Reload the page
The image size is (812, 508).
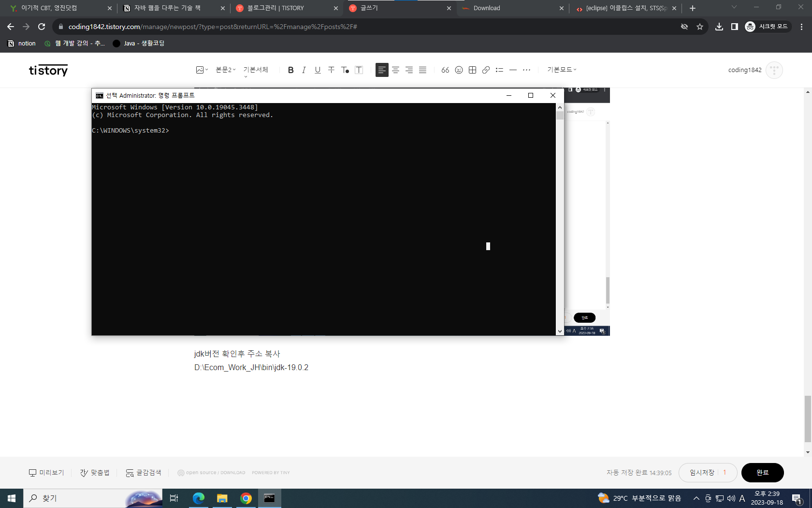[42, 27]
